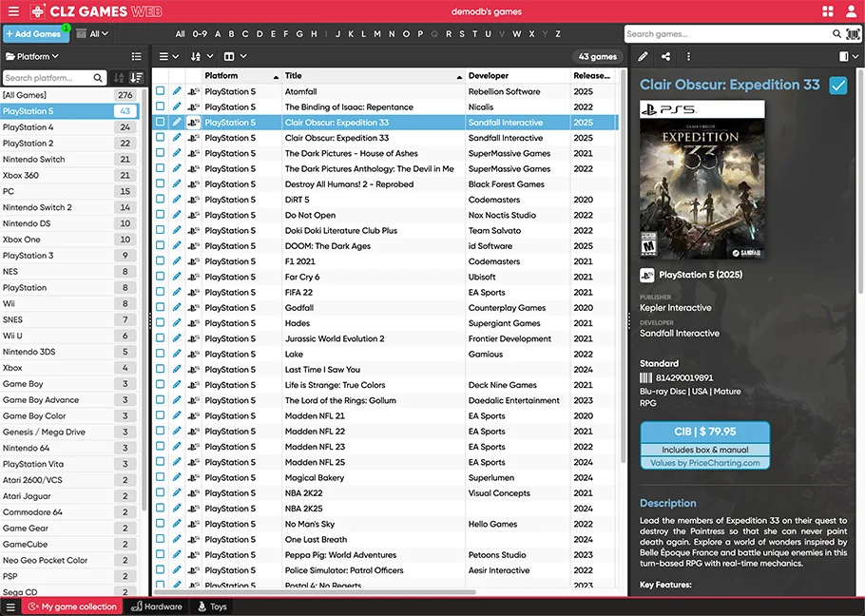Click the Search platform input field
Screen dimensions: 865x616
[48, 78]
